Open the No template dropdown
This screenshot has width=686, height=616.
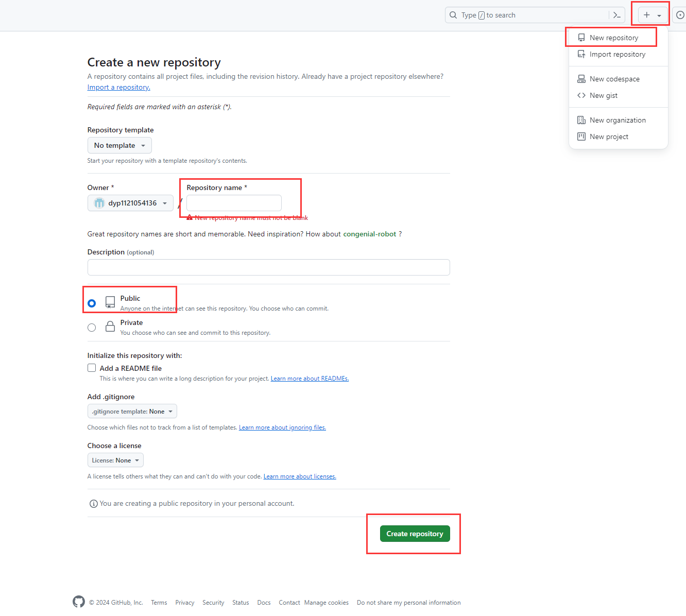(119, 145)
